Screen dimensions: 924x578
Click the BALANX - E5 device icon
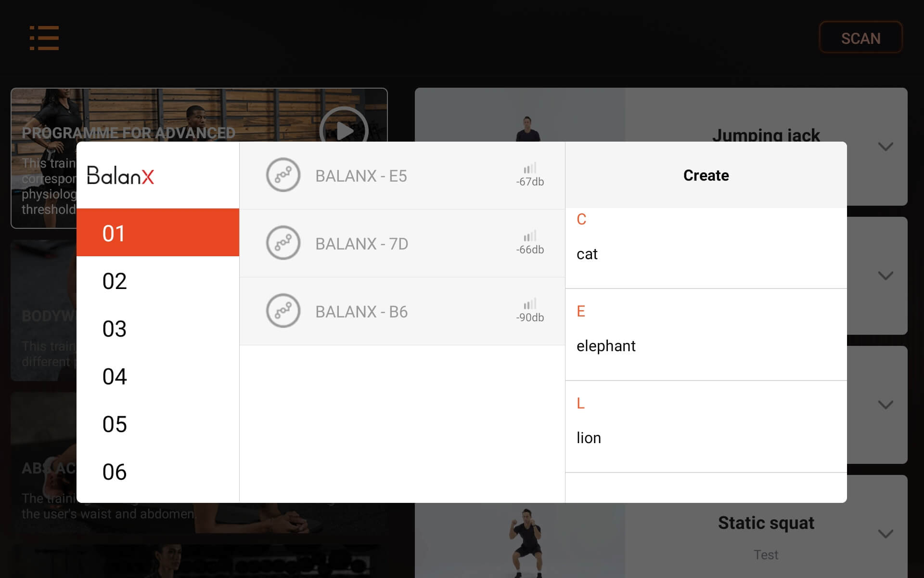click(x=283, y=175)
